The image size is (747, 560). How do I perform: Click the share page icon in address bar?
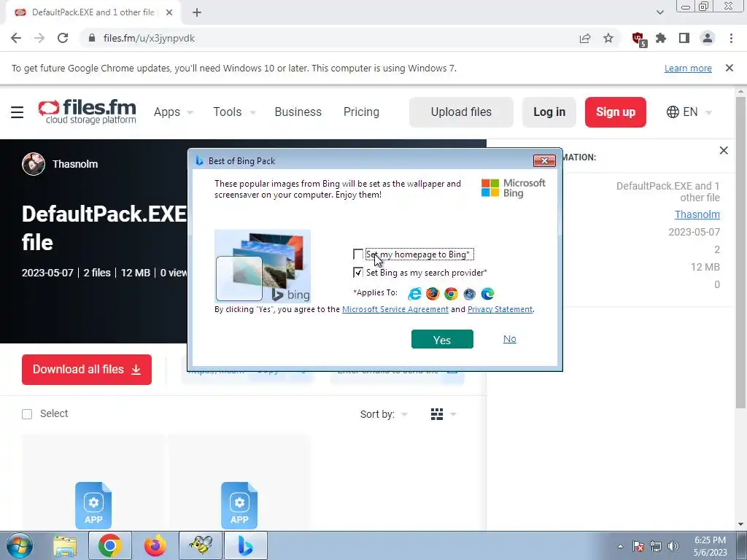pyautogui.click(x=585, y=38)
